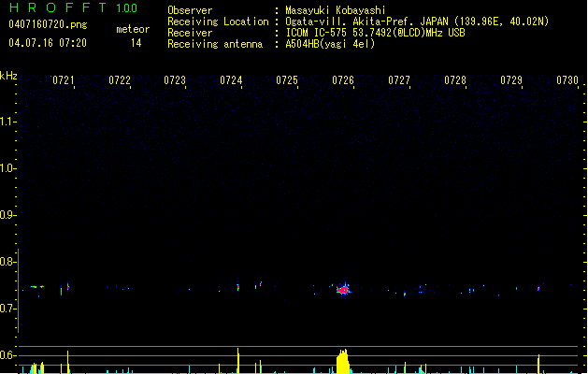Image resolution: width=588 pixels, height=374 pixels.
Task: Click the Observer label
Action: pyautogui.click(x=190, y=10)
